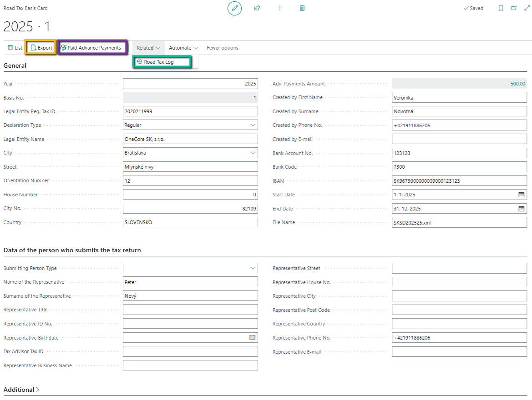Select Road Tax Log menu entry

(x=158, y=62)
